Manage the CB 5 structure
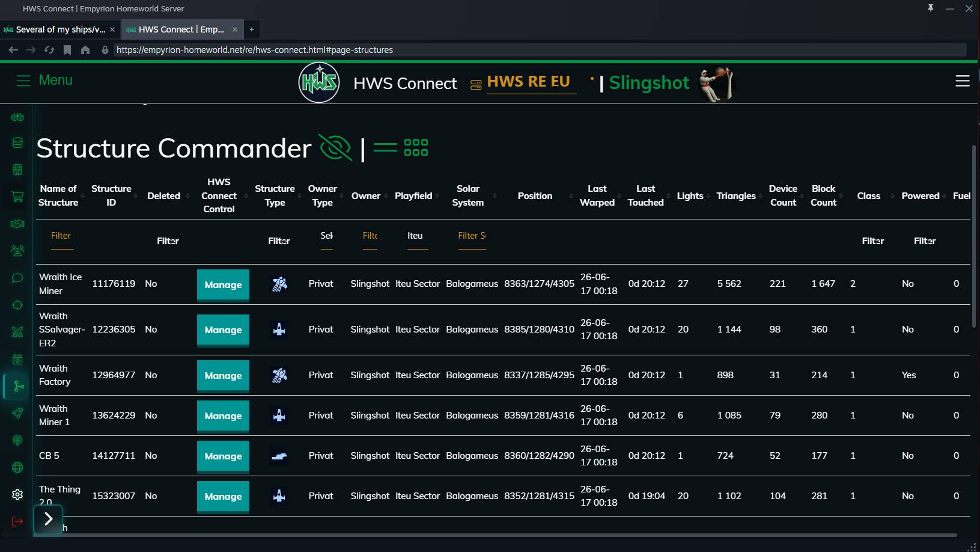Screen dimensions: 980x552 (223, 456)
